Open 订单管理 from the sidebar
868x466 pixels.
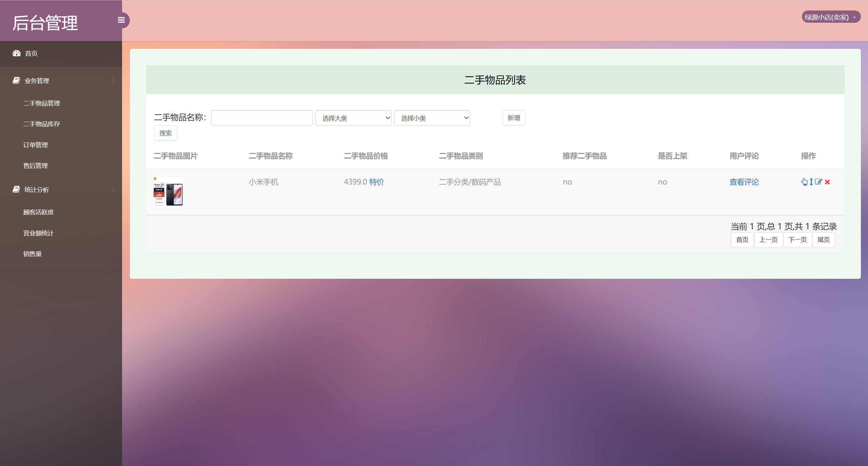pos(36,144)
